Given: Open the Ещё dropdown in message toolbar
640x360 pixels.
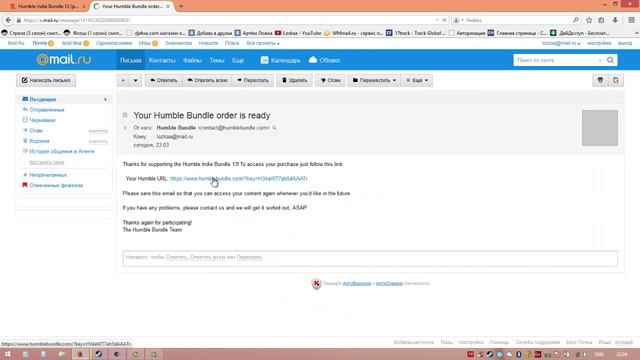Looking at the screenshot, I should 417,80.
